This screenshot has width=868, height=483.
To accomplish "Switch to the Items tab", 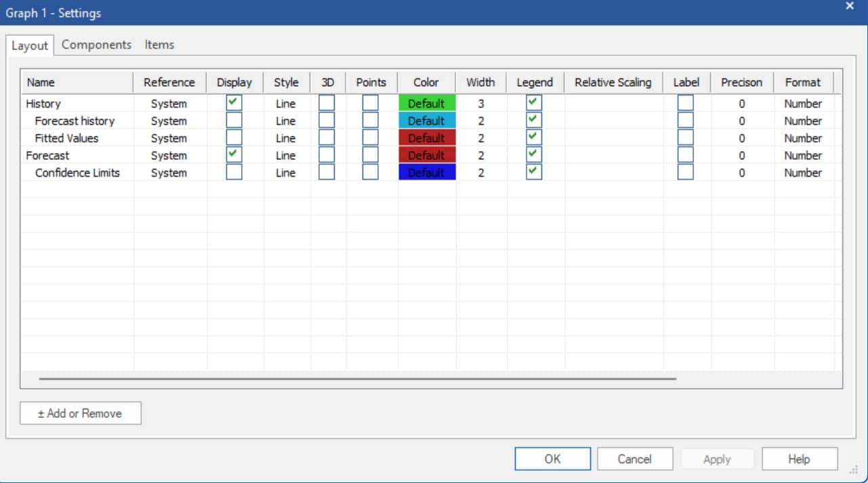I will [x=160, y=44].
